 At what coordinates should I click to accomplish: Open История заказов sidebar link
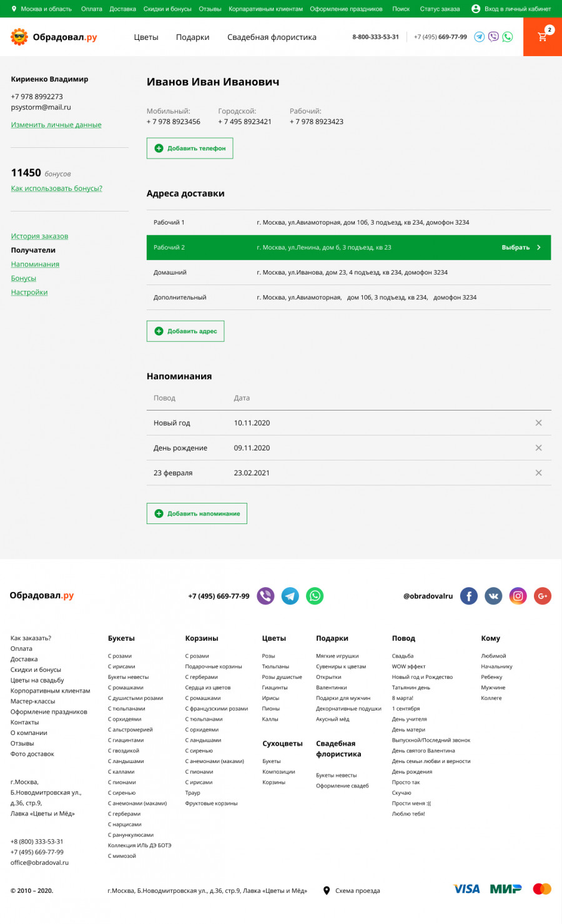coord(39,236)
